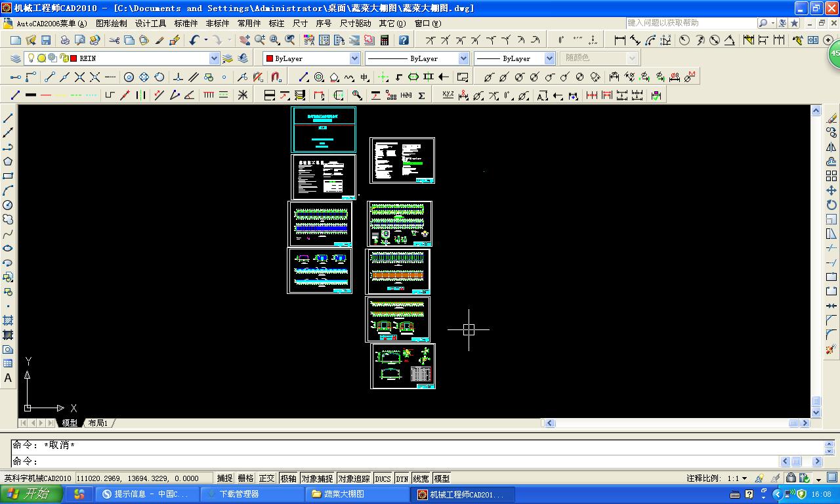The height and width of the screenshot is (504, 840).
Task: Toggle 正交 ortho mode in status bar
Action: tap(267, 478)
